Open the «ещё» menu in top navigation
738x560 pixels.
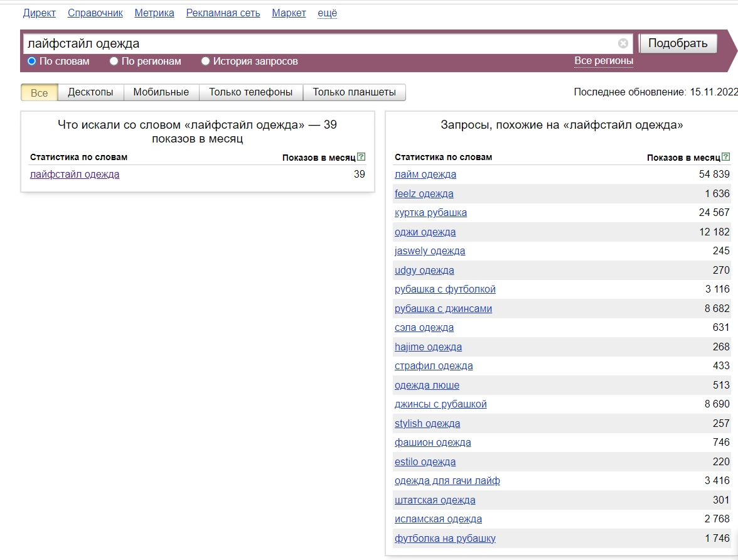[x=326, y=13]
